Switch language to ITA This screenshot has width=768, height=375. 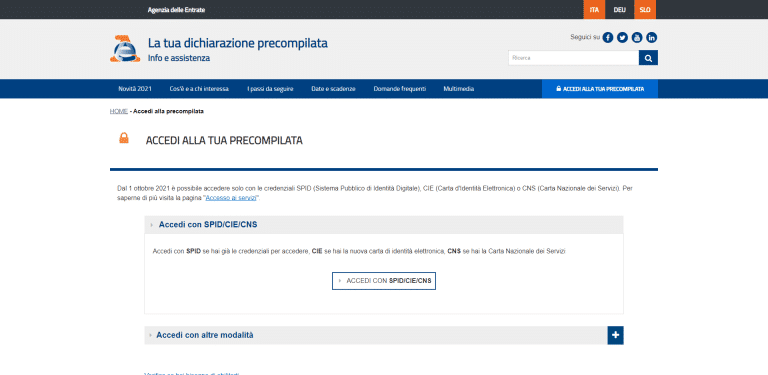(594, 10)
